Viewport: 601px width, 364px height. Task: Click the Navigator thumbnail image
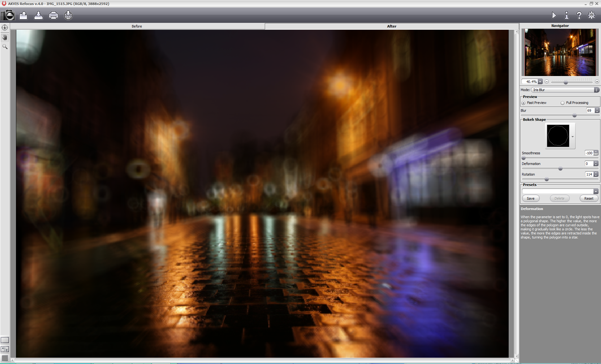click(560, 52)
